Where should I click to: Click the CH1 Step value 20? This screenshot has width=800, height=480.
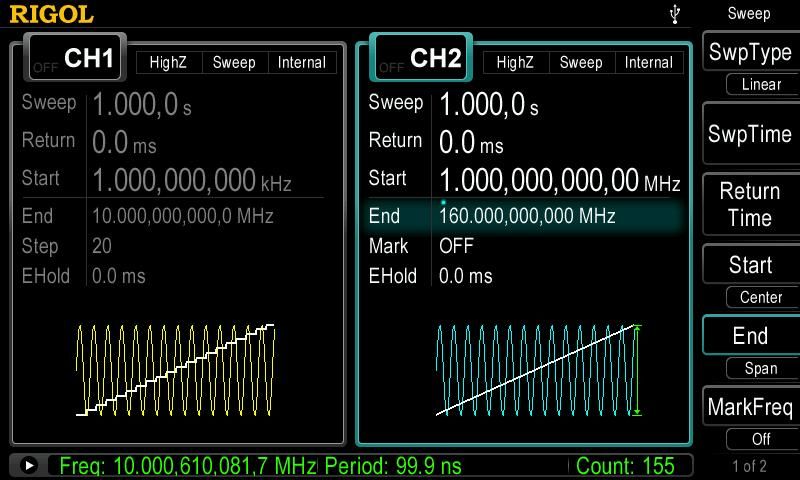tap(102, 246)
